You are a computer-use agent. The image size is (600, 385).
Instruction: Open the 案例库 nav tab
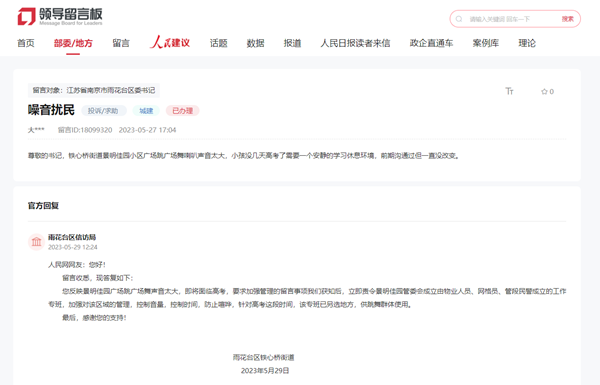(x=486, y=43)
